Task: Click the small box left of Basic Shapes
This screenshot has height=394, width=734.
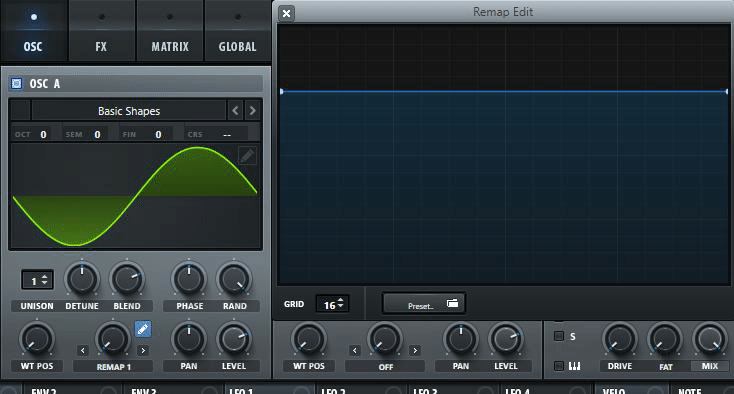Action: tap(21, 111)
